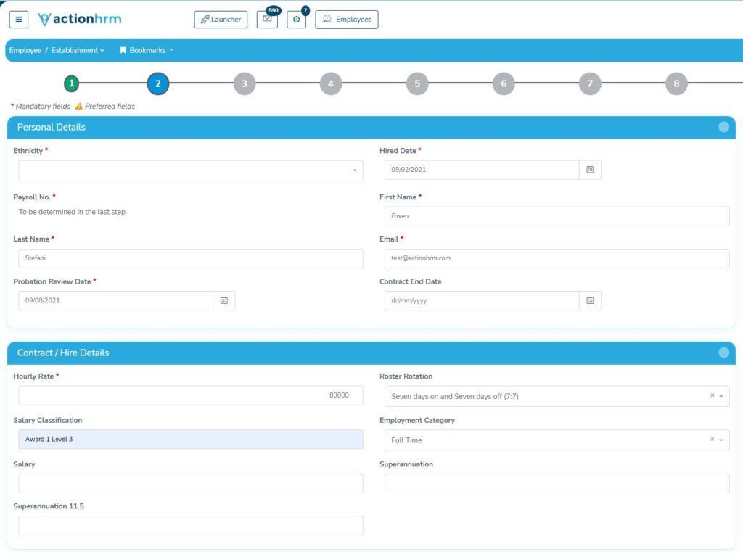Image resolution: width=743 pixels, height=560 pixels.
Task: Click the clock icon with 7 badge
Action: click(x=296, y=20)
